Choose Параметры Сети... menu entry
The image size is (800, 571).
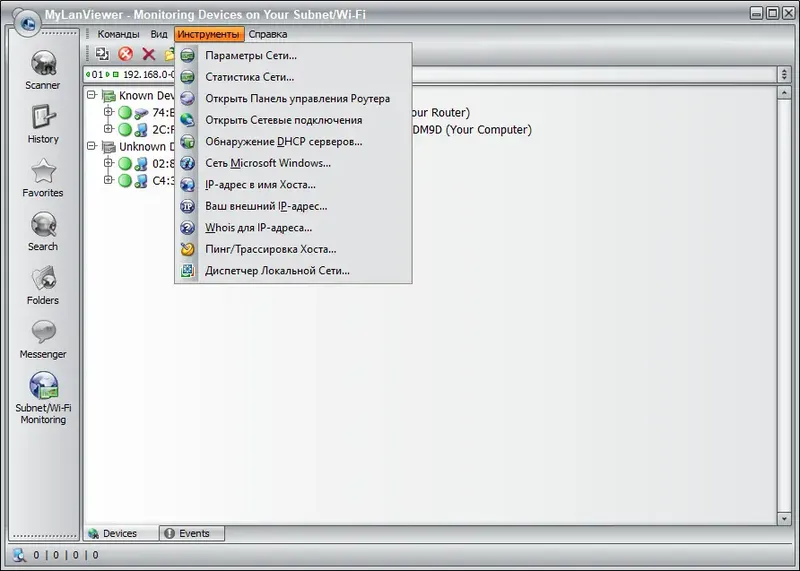[x=293, y=55]
